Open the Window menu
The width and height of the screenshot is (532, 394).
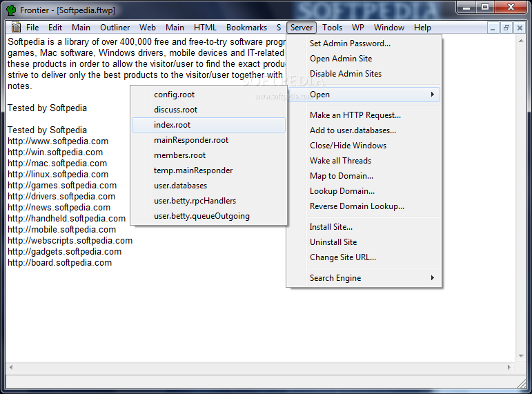(388, 28)
